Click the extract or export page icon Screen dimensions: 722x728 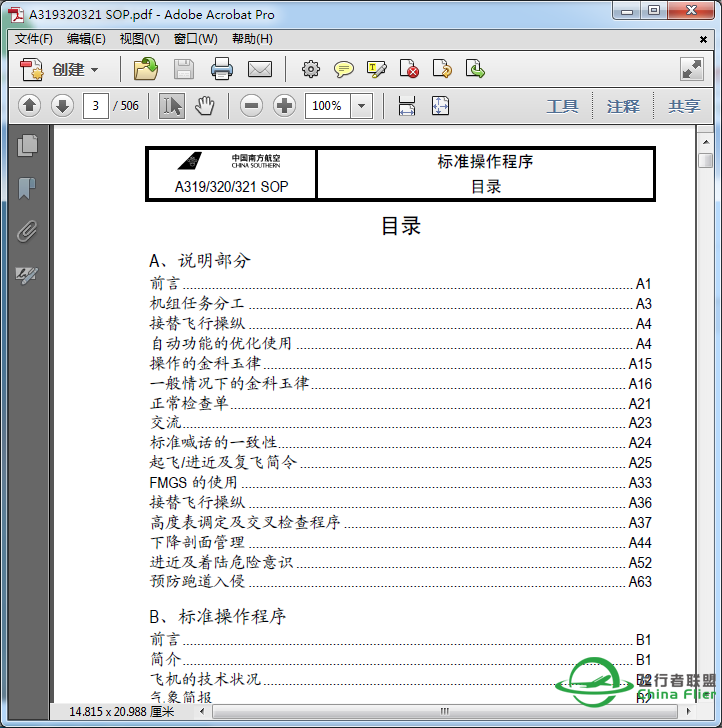click(x=475, y=69)
